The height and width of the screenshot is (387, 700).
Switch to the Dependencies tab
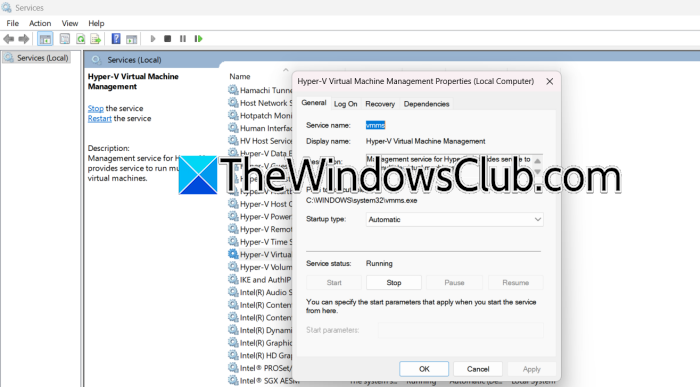[x=426, y=104]
